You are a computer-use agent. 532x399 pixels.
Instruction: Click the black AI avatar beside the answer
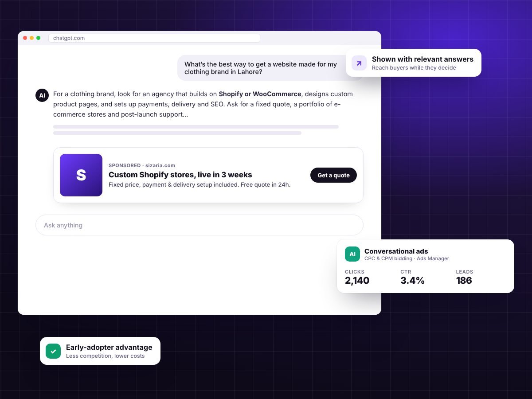pyautogui.click(x=42, y=95)
